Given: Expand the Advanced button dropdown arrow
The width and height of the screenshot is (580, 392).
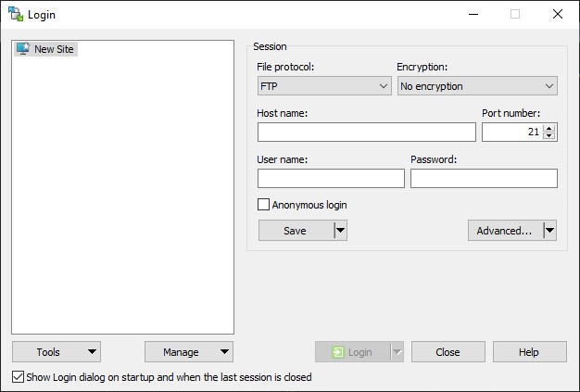Looking at the screenshot, I should 549,231.
